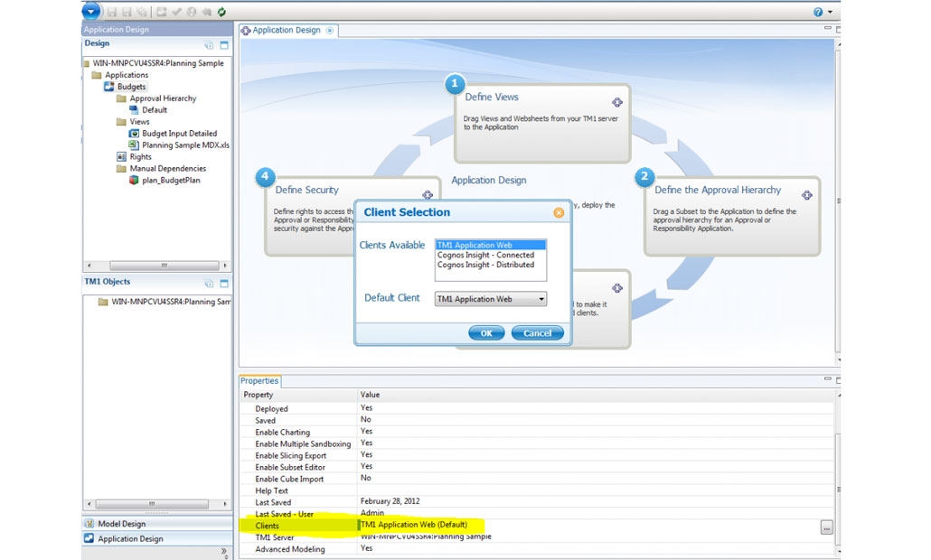Click the Budget Input Detailed view icon
Image resolution: width=931 pixels, height=560 pixels.
[134, 134]
